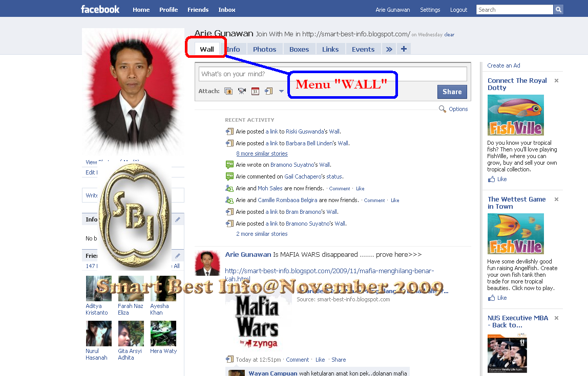Open Settings in top bar

pyautogui.click(x=430, y=10)
